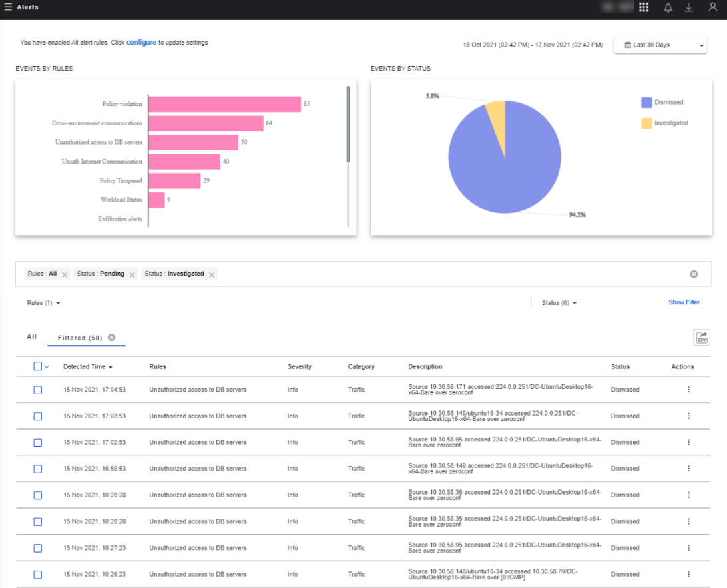Click the Severity column header
This screenshot has width=727, height=588.
300,366
